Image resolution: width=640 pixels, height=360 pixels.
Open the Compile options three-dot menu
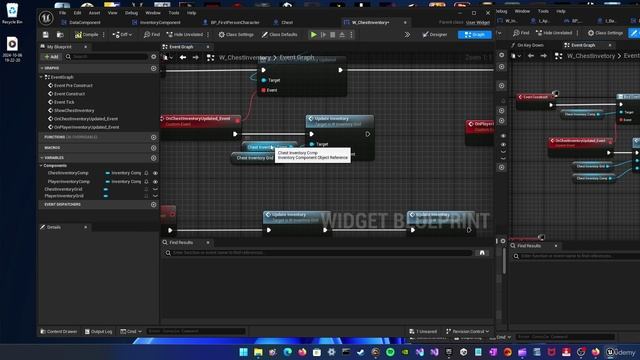click(x=104, y=35)
